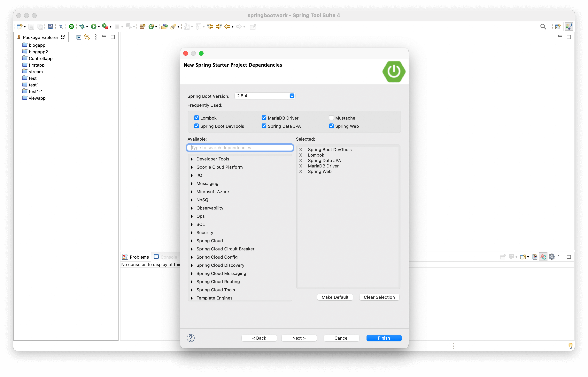
Task: Click the Open Type folder icon
Action: pyautogui.click(x=165, y=26)
